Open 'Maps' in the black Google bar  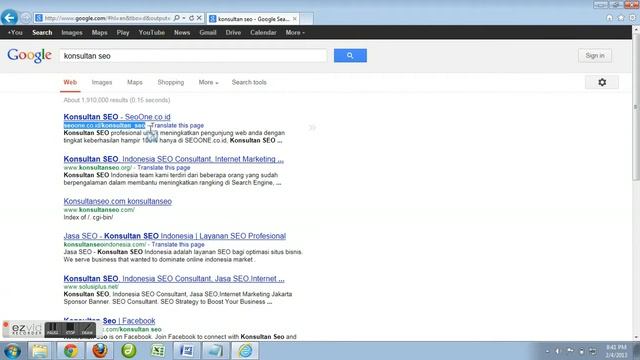pos(100,32)
